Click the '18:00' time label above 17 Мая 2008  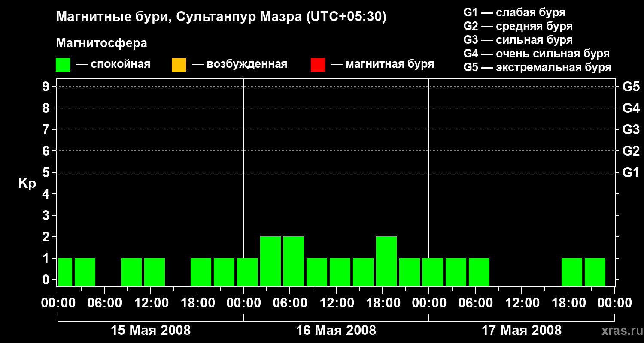point(568,303)
